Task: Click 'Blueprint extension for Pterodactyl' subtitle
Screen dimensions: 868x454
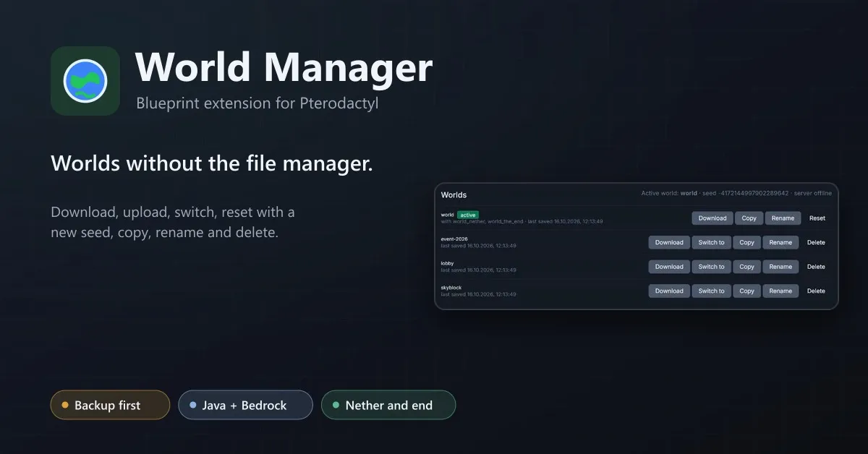Action: (257, 103)
